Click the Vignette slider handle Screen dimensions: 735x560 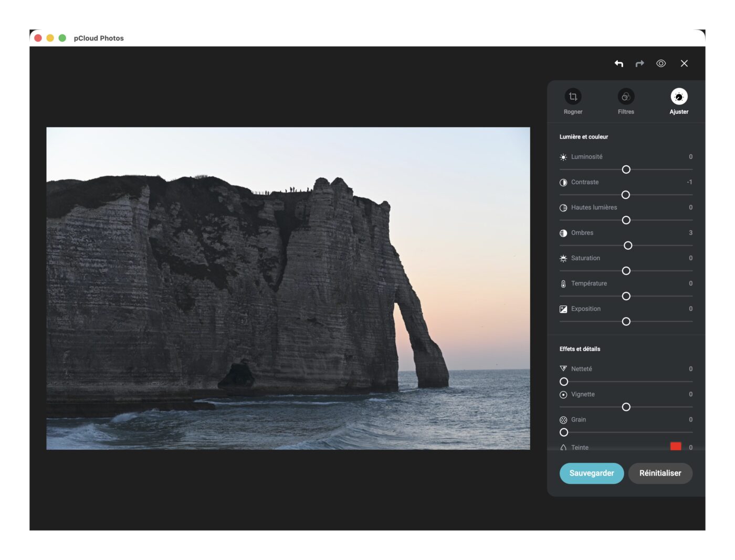coord(626,407)
